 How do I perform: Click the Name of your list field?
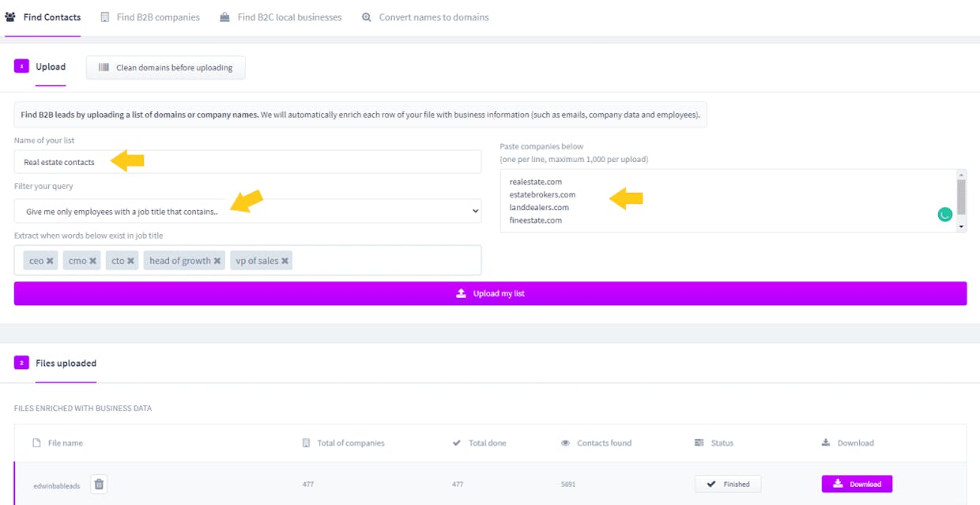click(x=247, y=162)
